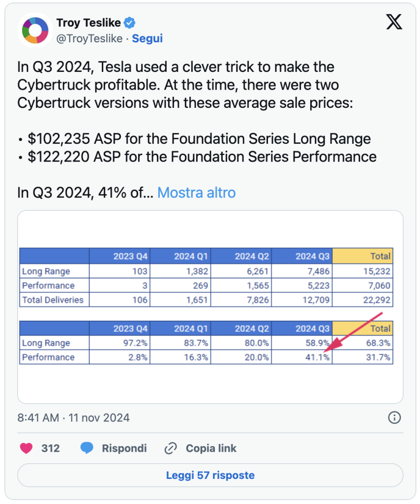Open the Troy Teslike display name
The image size is (420, 504).
point(89,23)
